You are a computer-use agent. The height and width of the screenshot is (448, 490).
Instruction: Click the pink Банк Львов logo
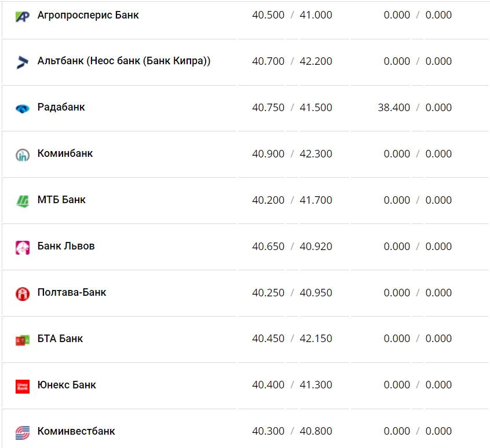coord(22,247)
